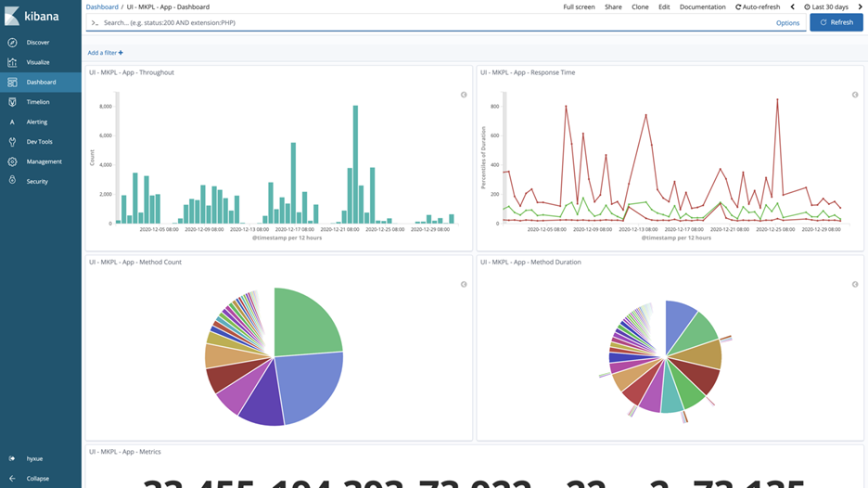Image resolution: width=868 pixels, height=488 pixels.
Task: Toggle legend on Response Time chart
Action: pos(855,95)
